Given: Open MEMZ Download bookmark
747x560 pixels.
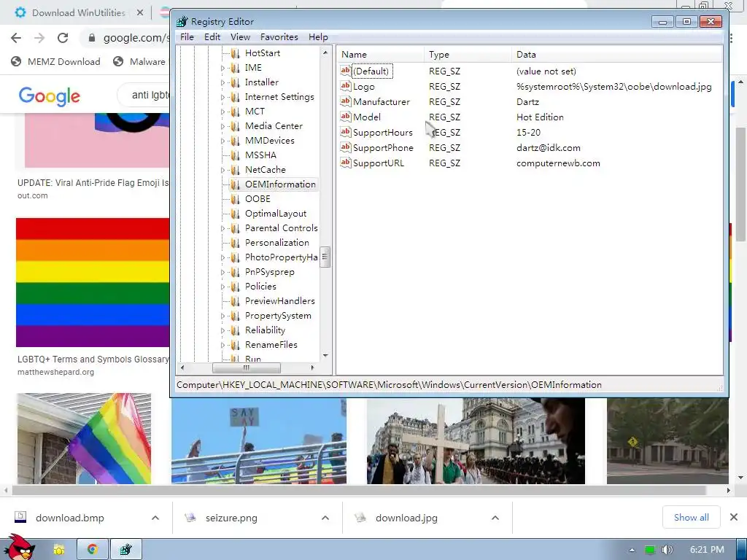Looking at the screenshot, I should point(55,61).
